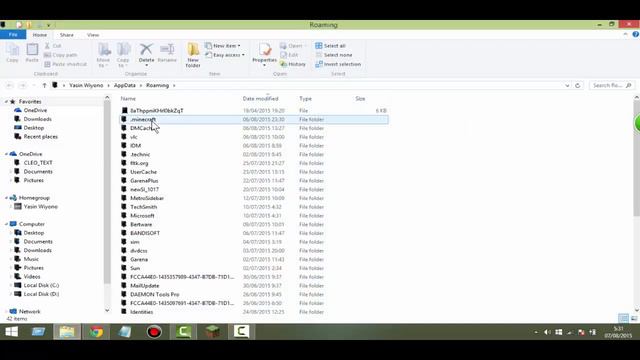
Task: Click Cut in Clipboard group
Action: click(53, 46)
